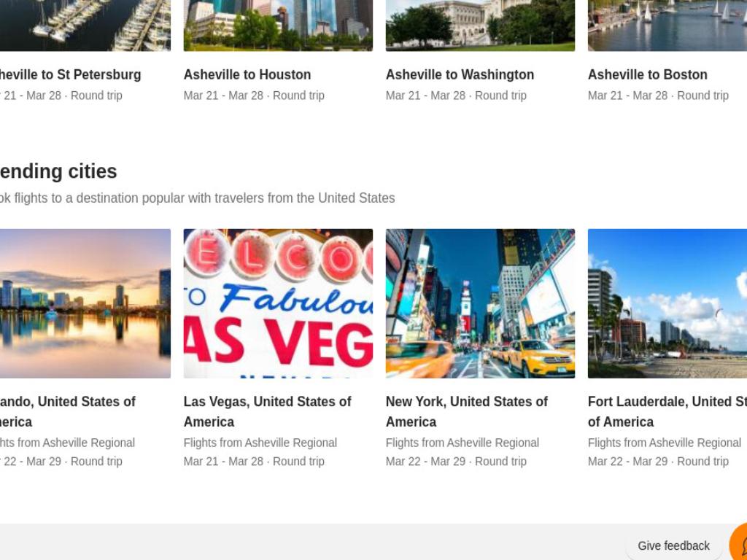
Task: Open the Orlando skyline sunset photo
Action: point(85,303)
